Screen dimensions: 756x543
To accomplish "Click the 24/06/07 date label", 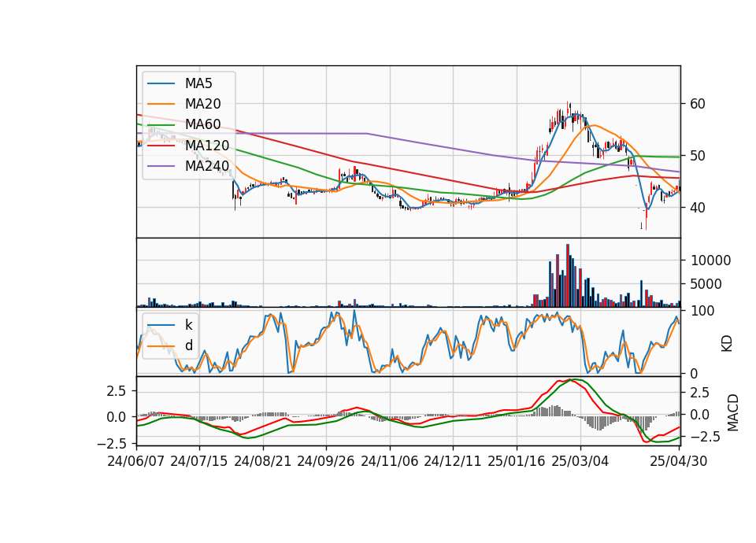I will point(136,461).
